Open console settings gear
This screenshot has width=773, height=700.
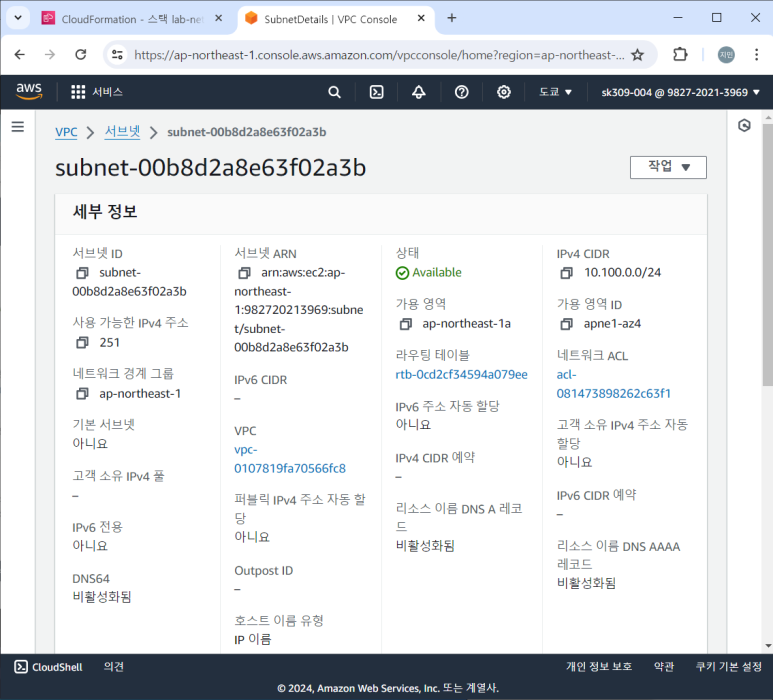(504, 92)
